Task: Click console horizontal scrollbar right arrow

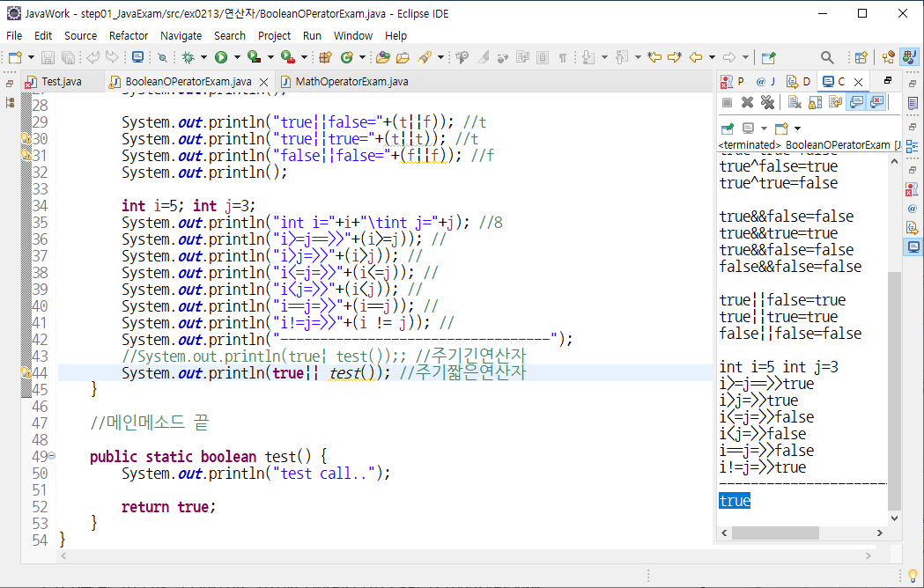Action: (880, 533)
